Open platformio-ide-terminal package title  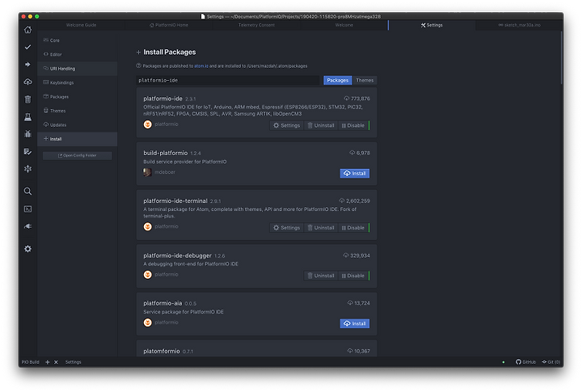click(x=175, y=200)
